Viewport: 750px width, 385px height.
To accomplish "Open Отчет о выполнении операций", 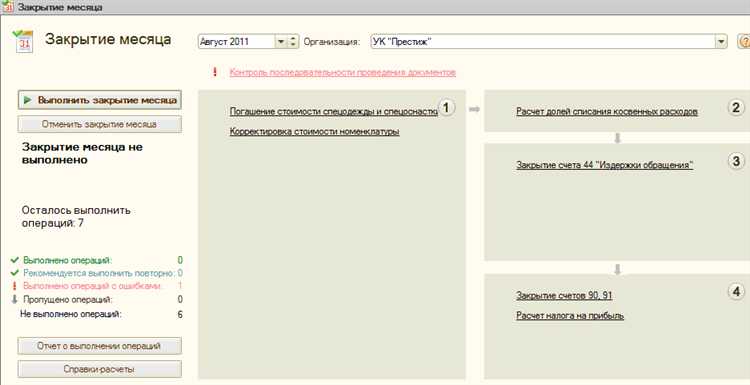I will pos(99,346).
